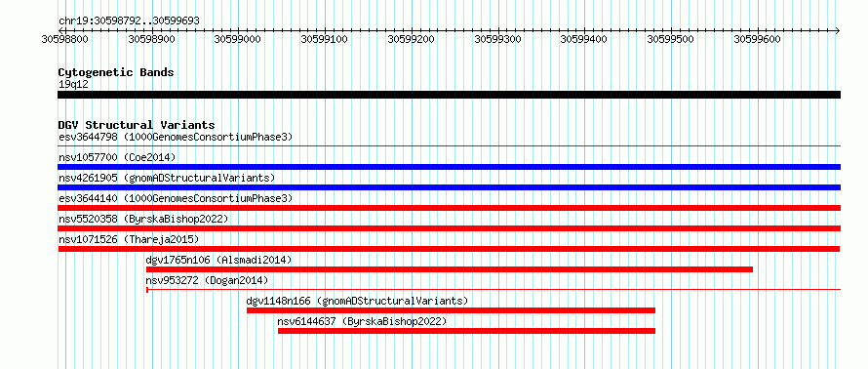
Task: Click the 30599500 ruler position label
Action: [671, 39]
